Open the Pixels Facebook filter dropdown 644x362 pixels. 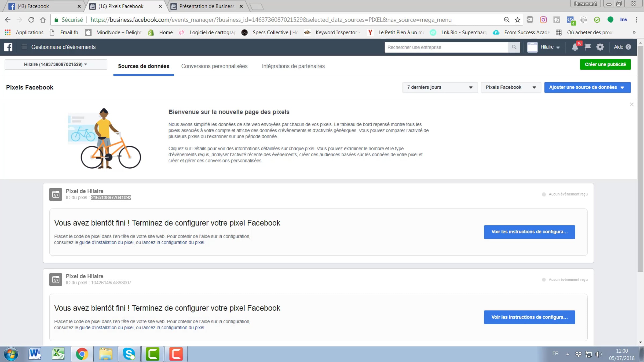tap(511, 87)
